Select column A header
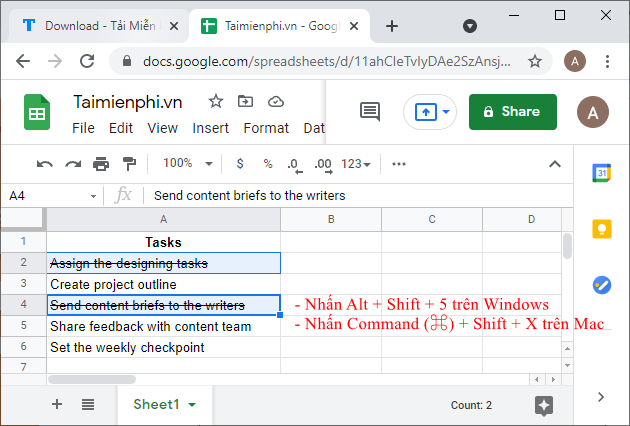 pyautogui.click(x=164, y=219)
